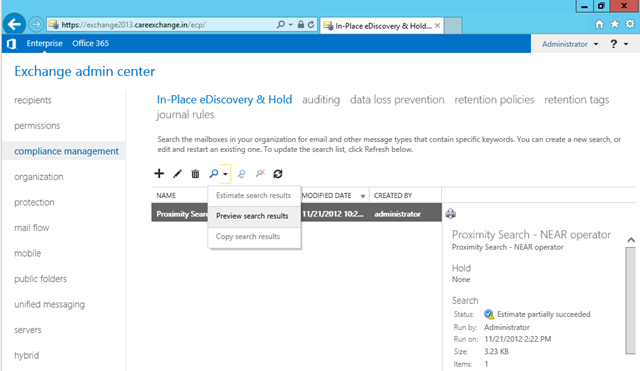Open the address bar search dropdown arrow
The width and height of the screenshot is (640, 371).
[x=291, y=24]
